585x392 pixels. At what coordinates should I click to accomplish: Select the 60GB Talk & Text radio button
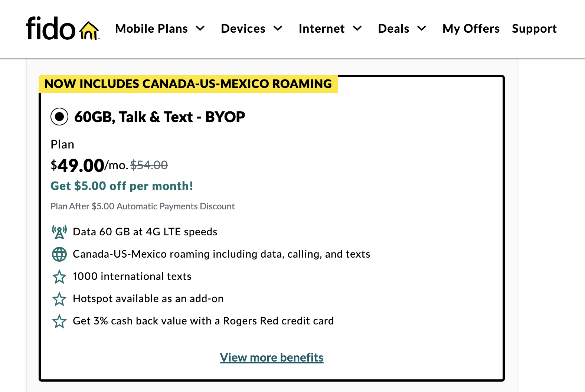click(x=59, y=117)
